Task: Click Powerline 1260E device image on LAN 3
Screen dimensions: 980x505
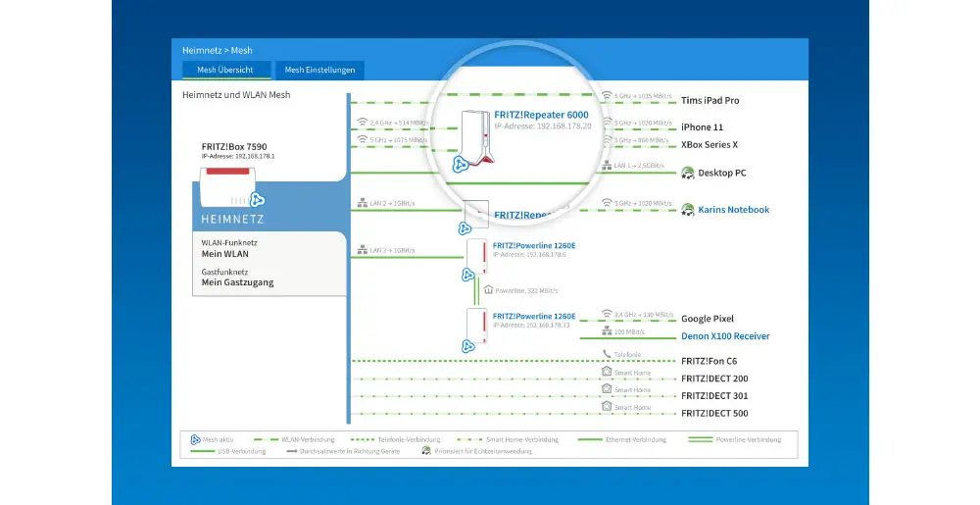Action: [x=477, y=256]
